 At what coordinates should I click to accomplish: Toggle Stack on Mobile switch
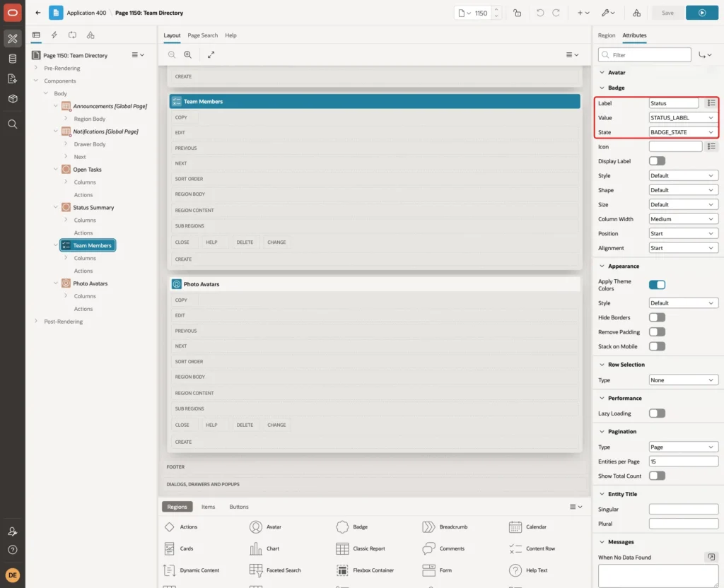pyautogui.click(x=657, y=346)
